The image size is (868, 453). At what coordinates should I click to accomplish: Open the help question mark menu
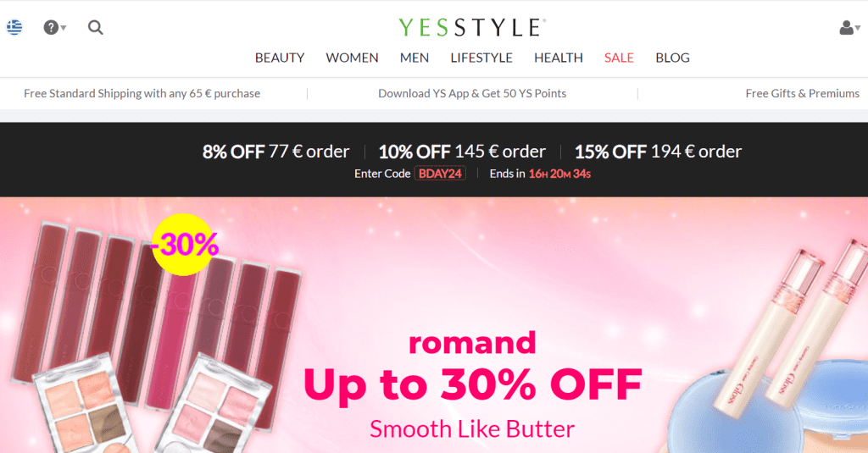[54, 27]
